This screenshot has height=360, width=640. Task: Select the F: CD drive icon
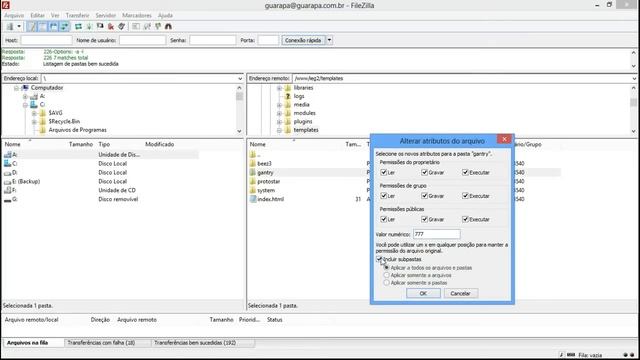click(7, 191)
